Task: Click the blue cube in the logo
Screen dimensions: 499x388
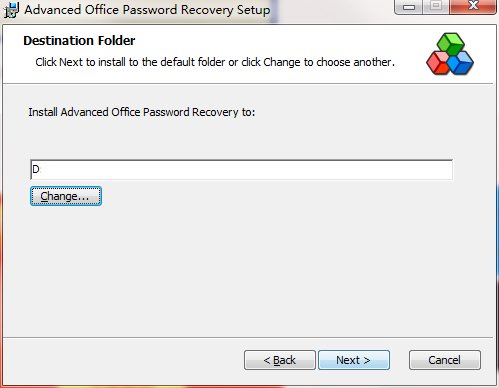Action: pos(461,62)
